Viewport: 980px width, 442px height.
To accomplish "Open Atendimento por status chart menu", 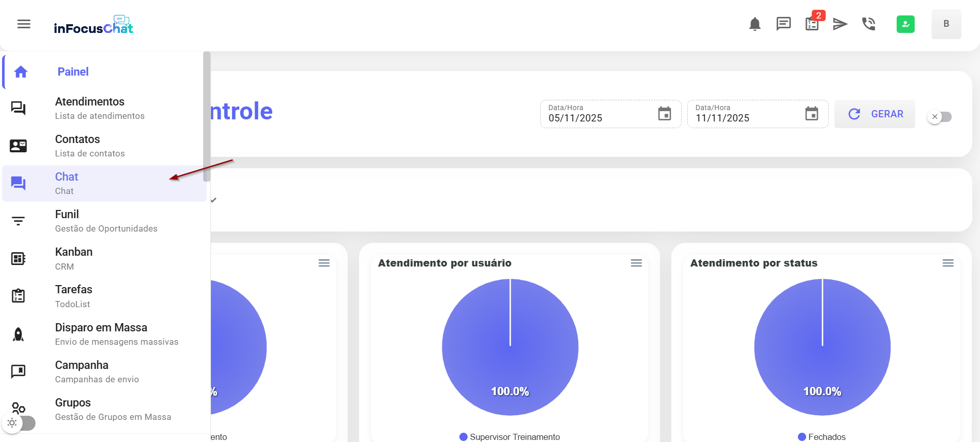I will [948, 263].
